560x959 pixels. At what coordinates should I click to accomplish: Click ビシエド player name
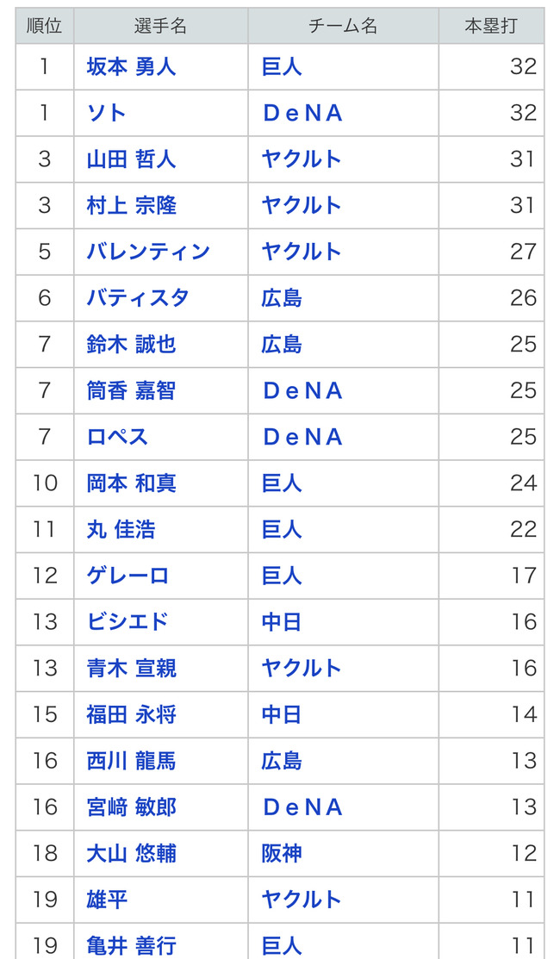click(x=128, y=622)
